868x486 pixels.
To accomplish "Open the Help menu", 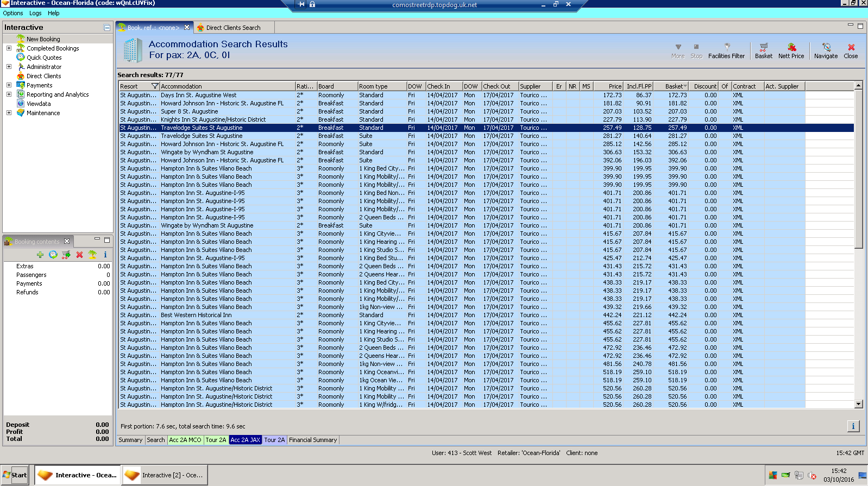I will (x=53, y=13).
